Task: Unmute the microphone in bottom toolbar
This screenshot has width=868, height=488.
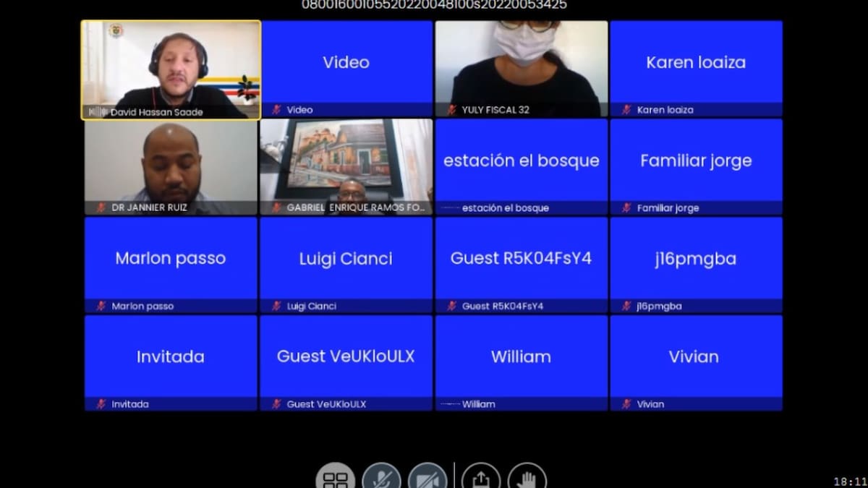Action: [381, 479]
